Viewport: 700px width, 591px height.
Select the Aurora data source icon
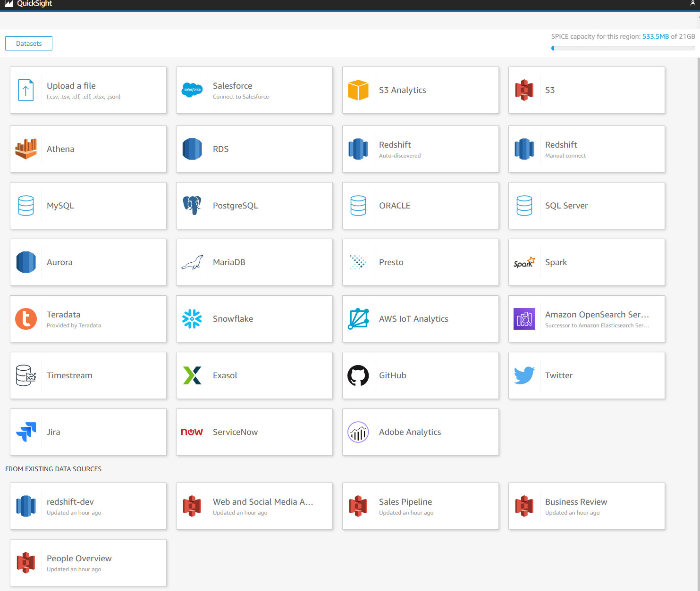pos(26,262)
